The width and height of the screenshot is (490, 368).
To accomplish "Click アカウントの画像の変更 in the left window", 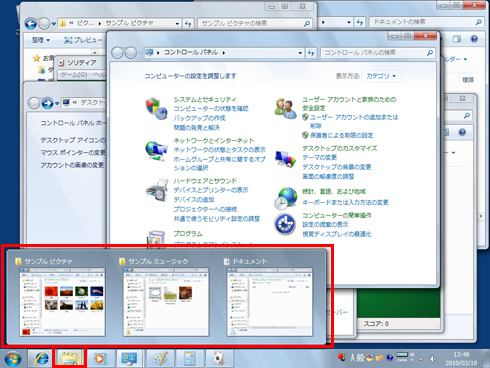I will click(72, 165).
